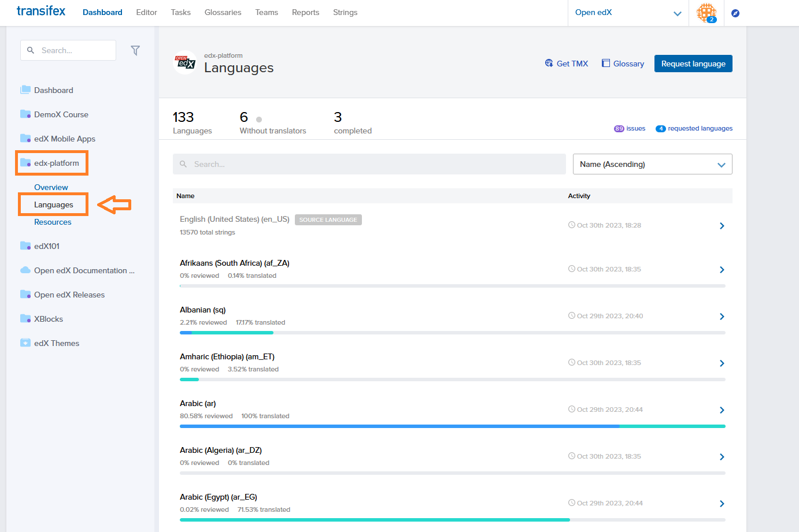
Task: Open the 89 issues link
Action: click(x=630, y=128)
